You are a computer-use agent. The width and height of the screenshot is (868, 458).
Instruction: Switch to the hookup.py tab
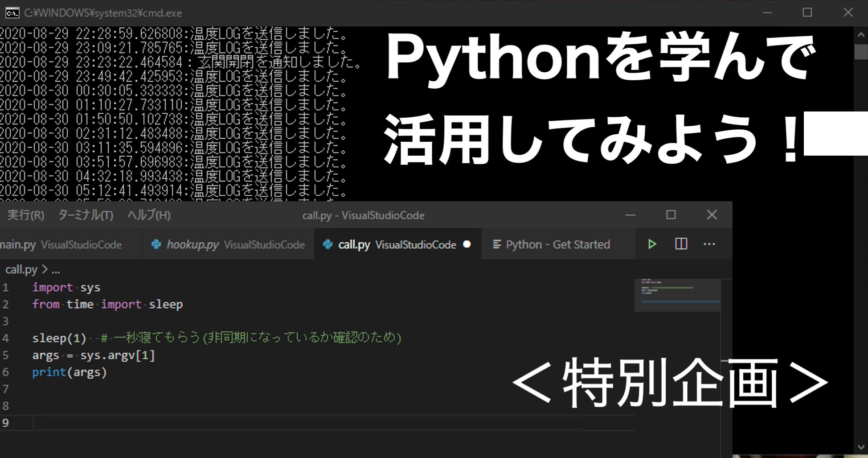pyautogui.click(x=228, y=244)
